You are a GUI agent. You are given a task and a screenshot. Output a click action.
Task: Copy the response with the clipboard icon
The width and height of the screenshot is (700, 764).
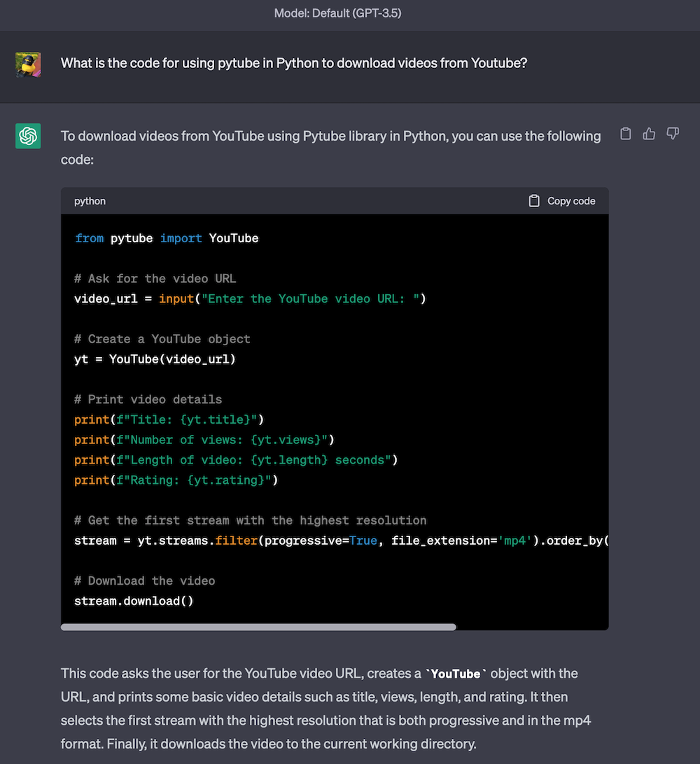[626, 134]
